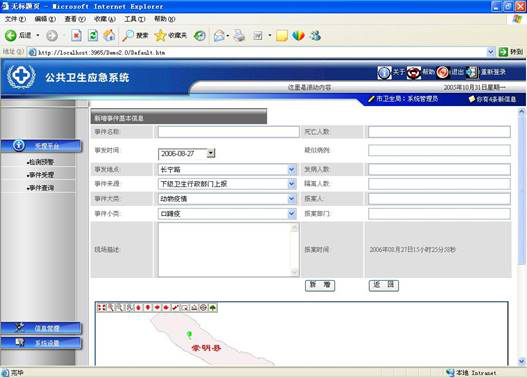The height and width of the screenshot is (378, 527).
Task: Click the 关于 info icon in header
Action: (x=384, y=72)
